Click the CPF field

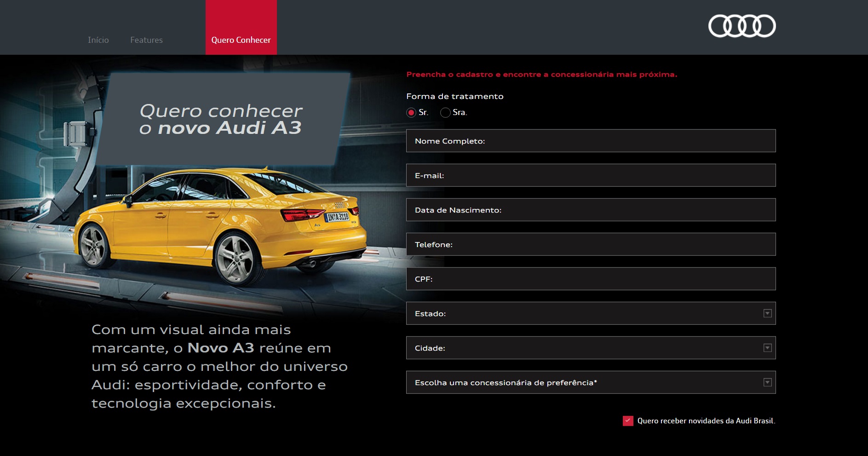pyautogui.click(x=590, y=278)
